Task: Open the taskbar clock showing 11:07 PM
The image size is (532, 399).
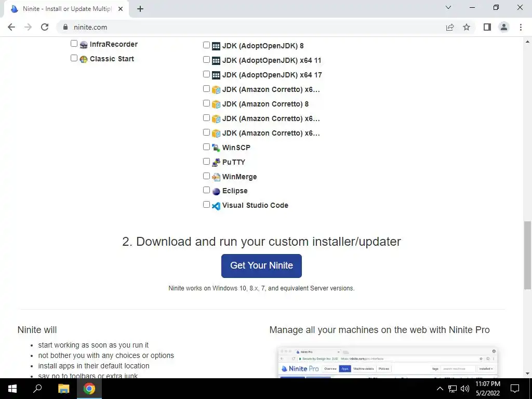Action: click(487, 389)
